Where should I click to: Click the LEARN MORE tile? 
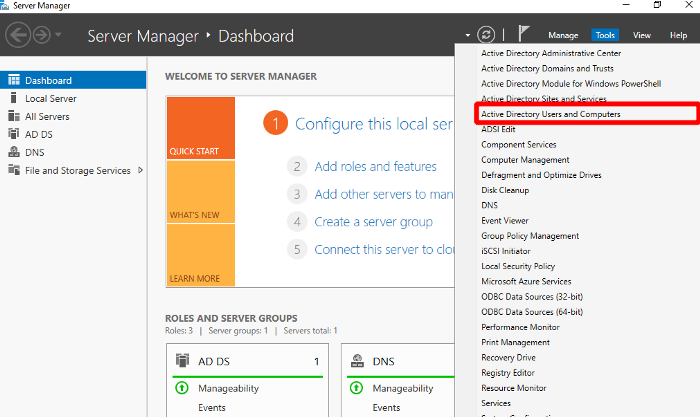(201, 255)
